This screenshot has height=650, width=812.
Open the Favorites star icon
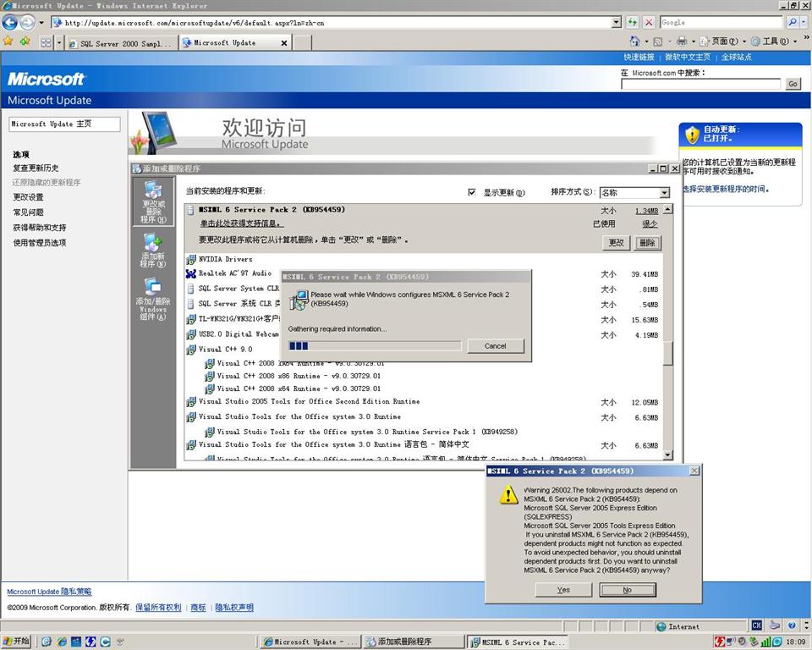[x=8, y=41]
